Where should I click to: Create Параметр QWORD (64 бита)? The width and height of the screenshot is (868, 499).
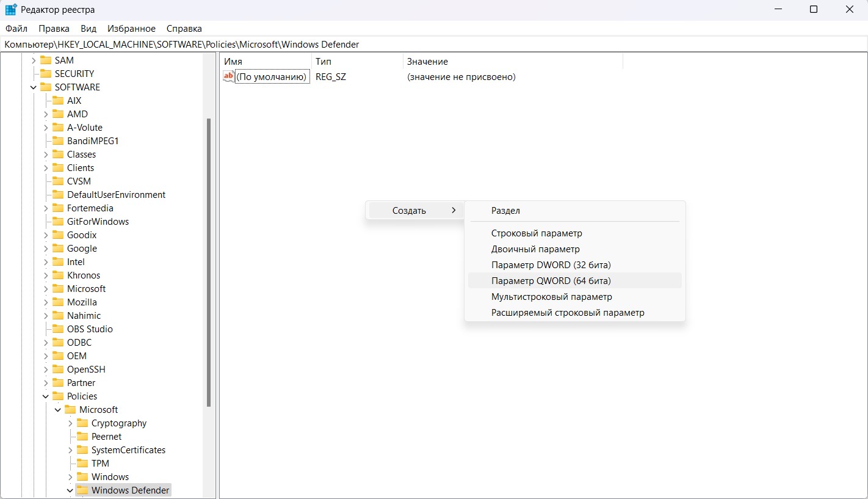coord(574,280)
